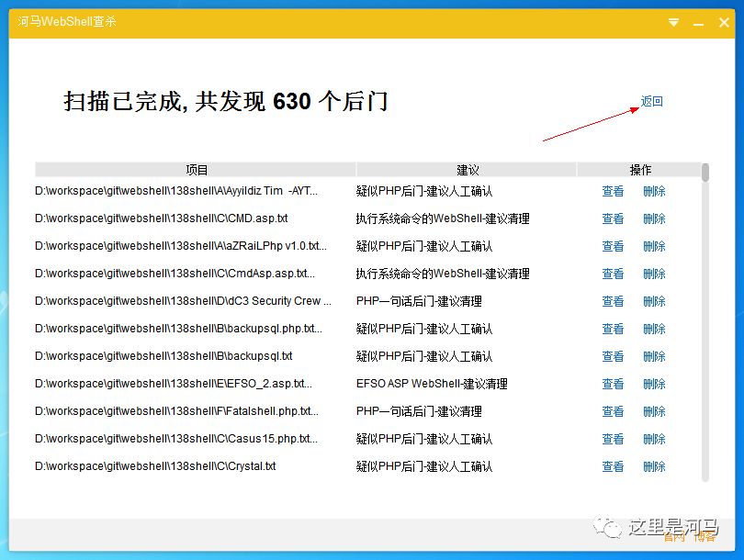The height and width of the screenshot is (560, 744).
Task: Click the suggestion text for Crystal.txt
Action: pyautogui.click(x=424, y=466)
